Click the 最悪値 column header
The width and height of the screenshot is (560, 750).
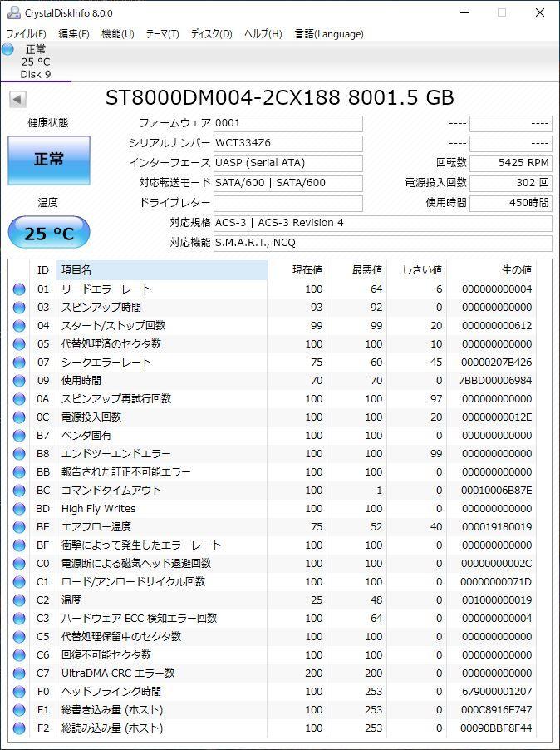tap(356, 269)
